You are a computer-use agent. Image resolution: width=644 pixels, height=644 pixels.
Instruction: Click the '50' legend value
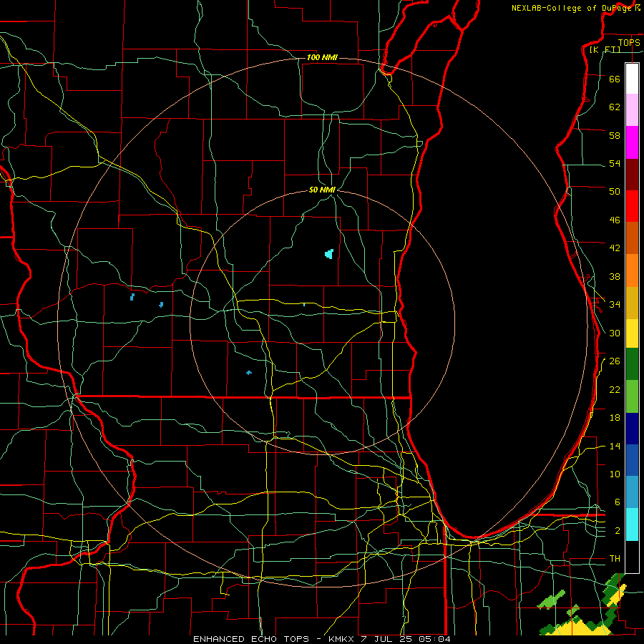point(615,192)
